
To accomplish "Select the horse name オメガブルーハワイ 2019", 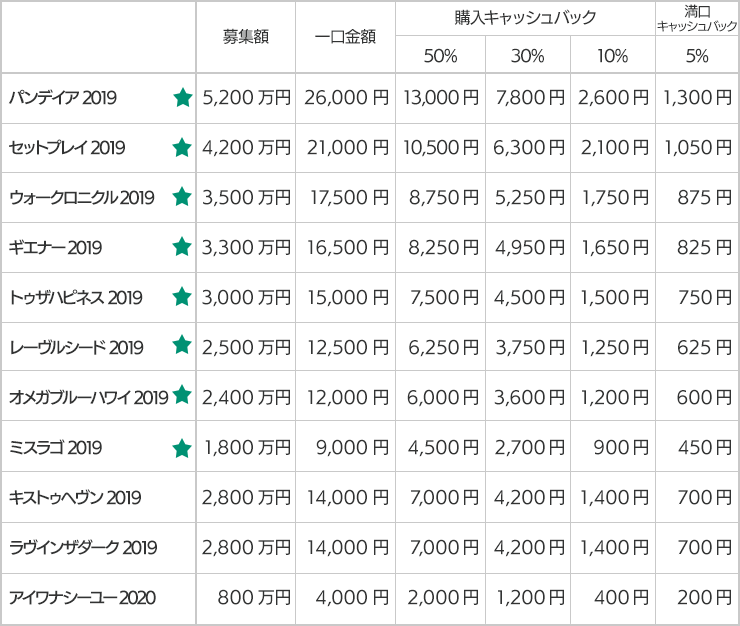I will tap(89, 398).
